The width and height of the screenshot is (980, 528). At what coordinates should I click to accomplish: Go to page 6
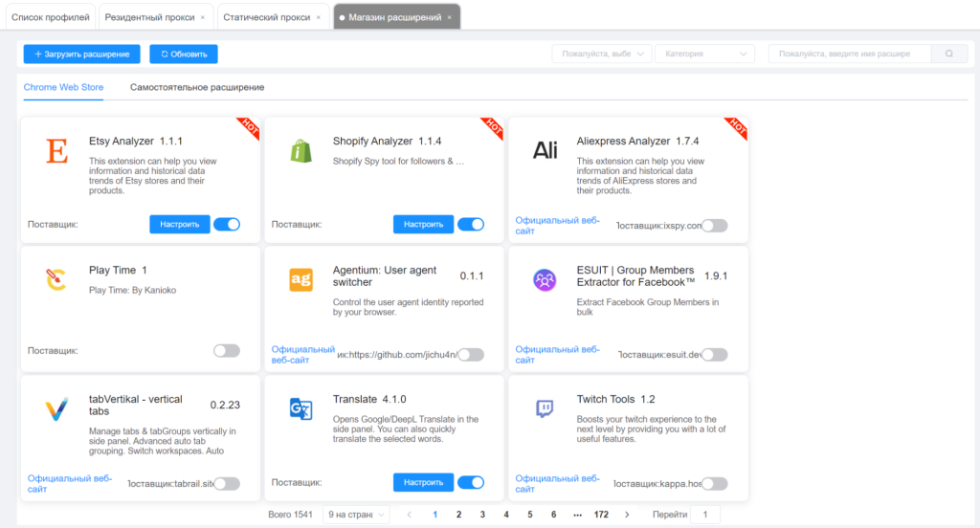coord(554,515)
